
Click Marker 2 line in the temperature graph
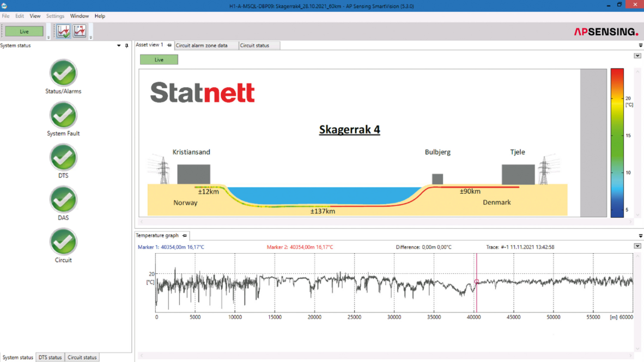tap(477, 283)
